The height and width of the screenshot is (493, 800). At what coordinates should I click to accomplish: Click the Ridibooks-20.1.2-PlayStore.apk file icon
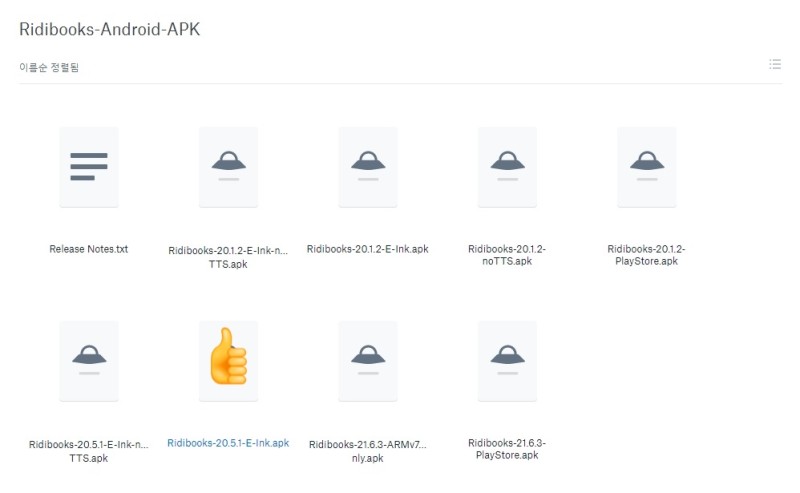646,167
